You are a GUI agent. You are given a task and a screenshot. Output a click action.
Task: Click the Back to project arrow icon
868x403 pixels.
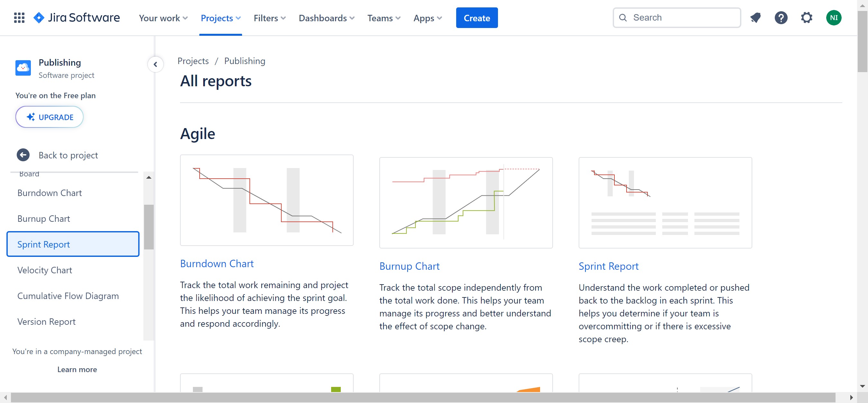[x=23, y=155]
